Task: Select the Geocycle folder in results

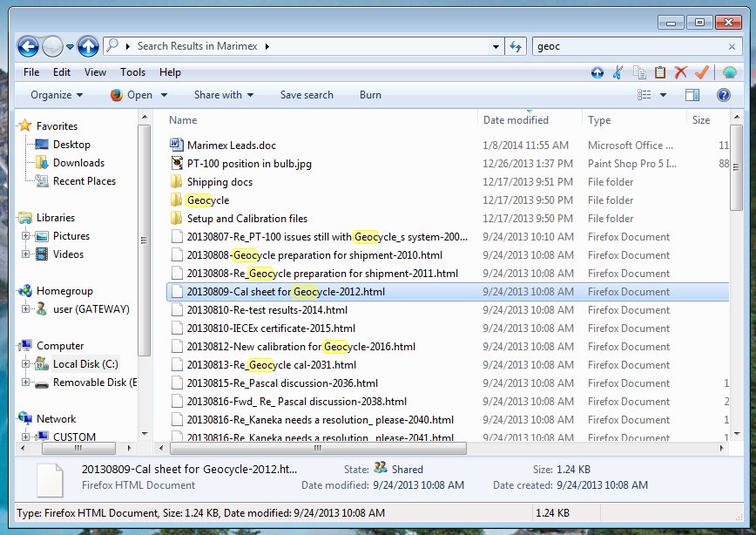Action: tap(207, 200)
